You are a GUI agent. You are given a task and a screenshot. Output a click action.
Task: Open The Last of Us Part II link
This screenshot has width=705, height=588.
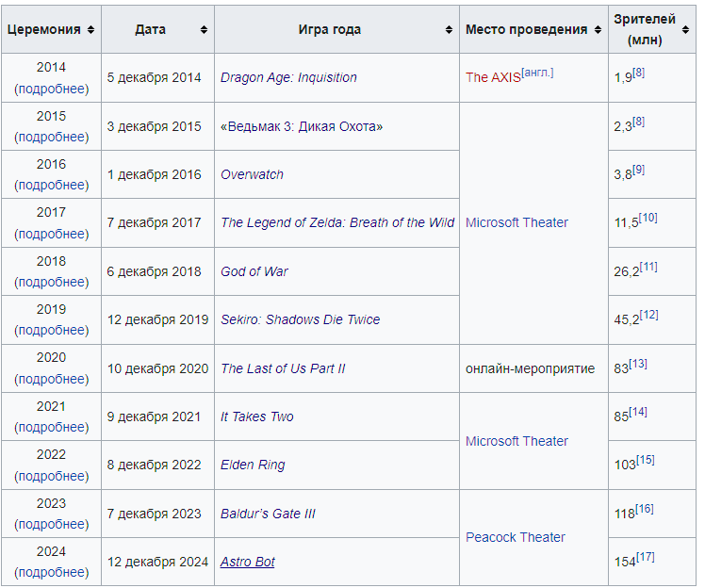tap(283, 368)
